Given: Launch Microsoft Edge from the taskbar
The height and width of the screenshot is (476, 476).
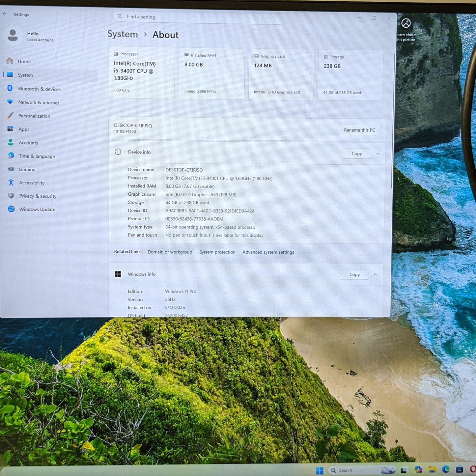Looking at the screenshot, I should point(446,469).
